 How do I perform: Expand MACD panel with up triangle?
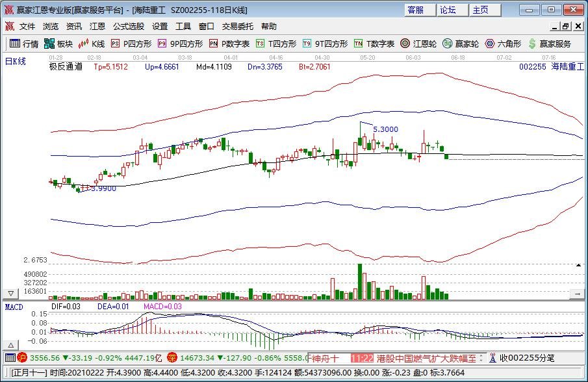(11, 345)
